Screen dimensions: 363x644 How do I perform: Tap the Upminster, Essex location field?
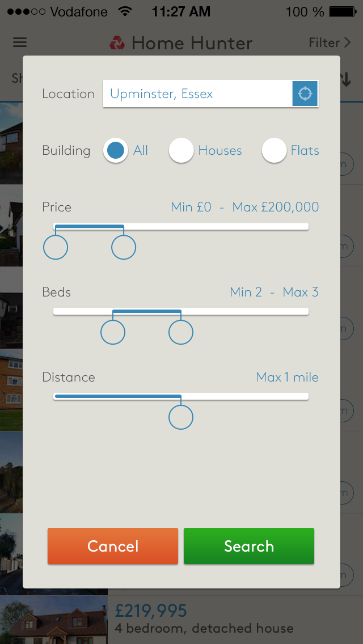(197, 94)
